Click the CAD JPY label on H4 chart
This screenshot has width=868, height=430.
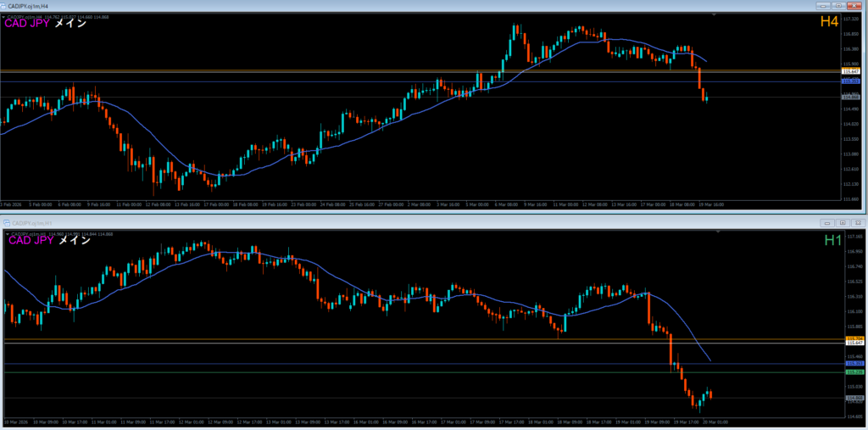click(26, 24)
